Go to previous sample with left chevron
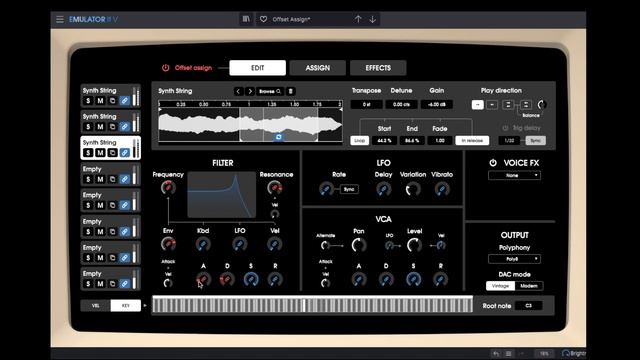Image resolution: width=640 pixels, height=360 pixels. pyautogui.click(x=238, y=91)
